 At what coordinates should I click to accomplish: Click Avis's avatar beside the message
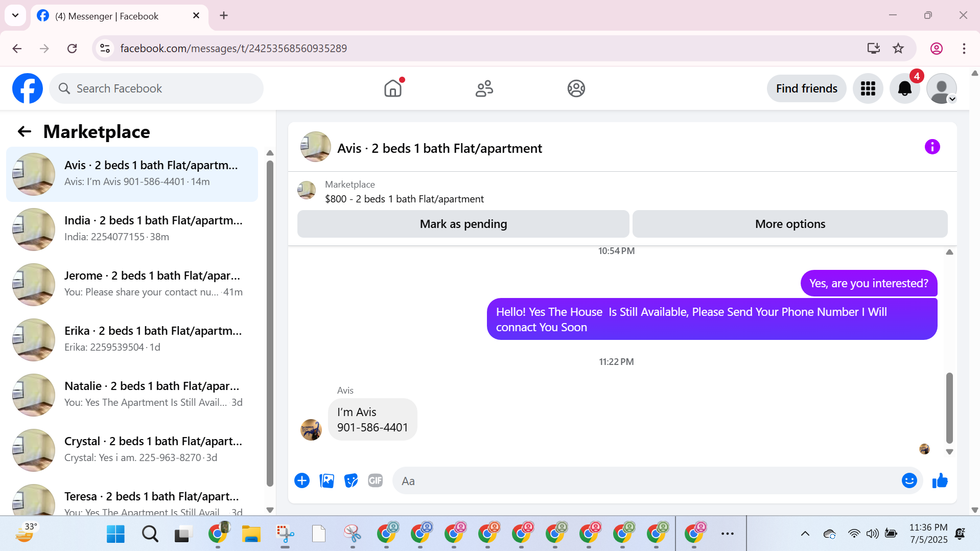[x=311, y=430]
